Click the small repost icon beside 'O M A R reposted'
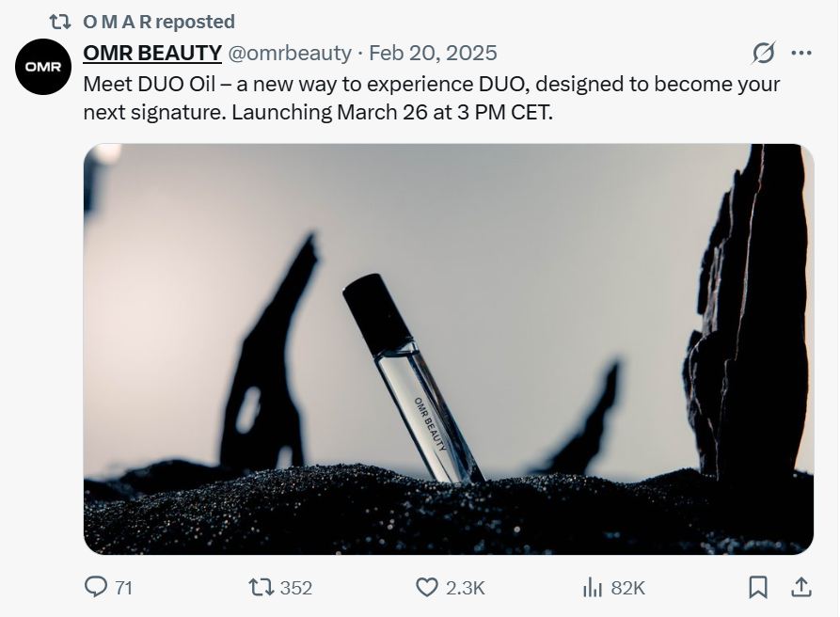This screenshot has height=617, width=840. coord(59,22)
